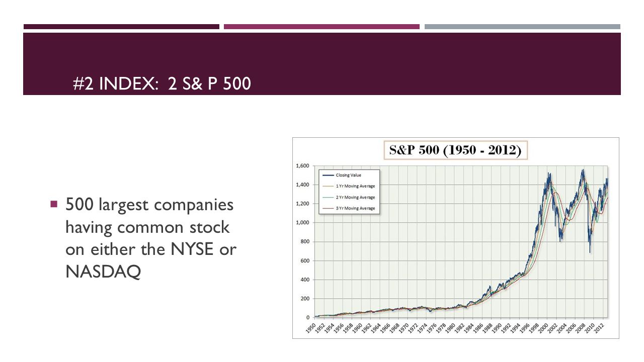This screenshot has height=362, width=644.
Task: Click the 'S&P 500 (1950 - 2012)' chart title
Action: coord(456,150)
